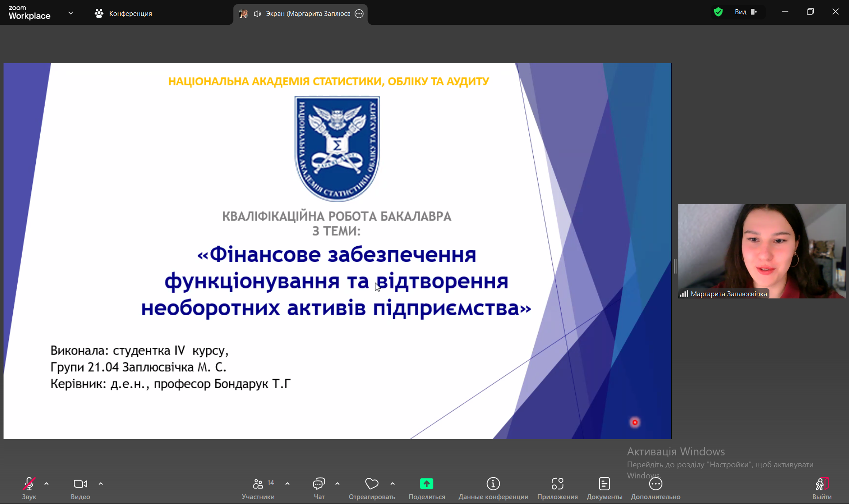Expand the arrow beside Участники
The image size is (849, 504).
pos(287,484)
